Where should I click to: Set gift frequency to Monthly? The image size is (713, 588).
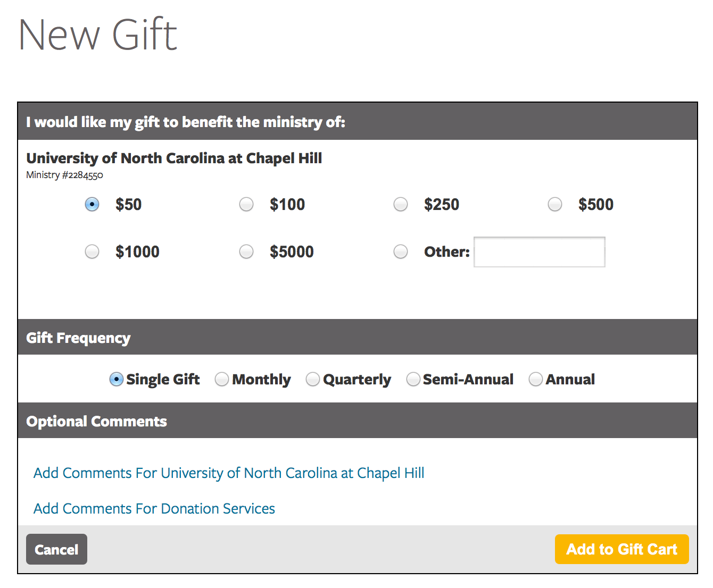222,379
